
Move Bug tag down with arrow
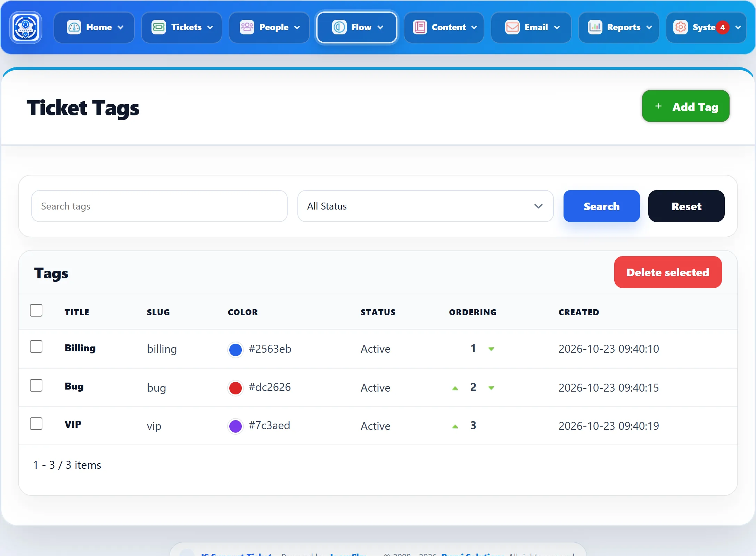(491, 388)
